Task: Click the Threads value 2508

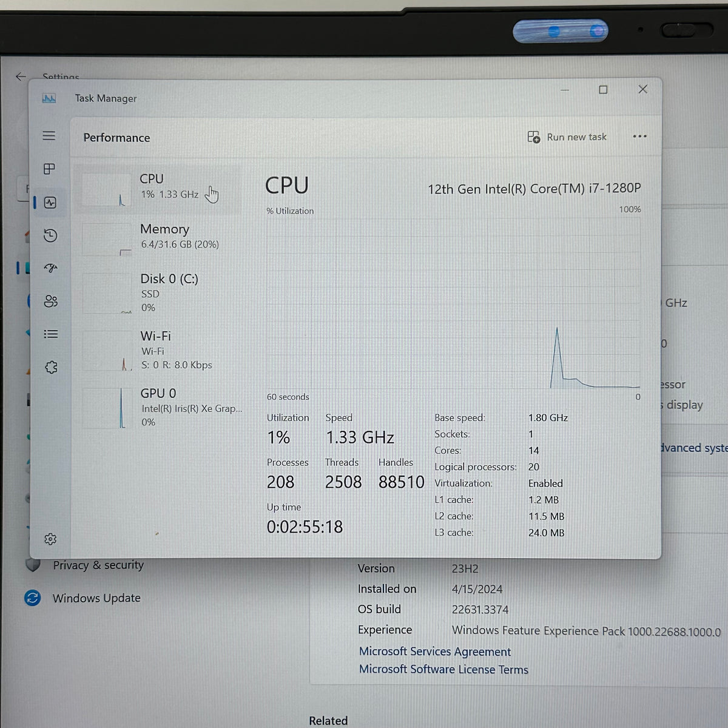Action: [x=343, y=482]
